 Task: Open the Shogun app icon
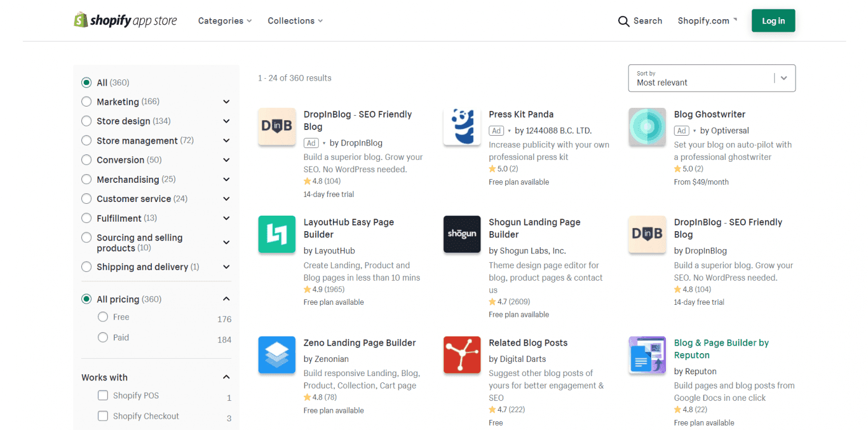[x=462, y=235]
